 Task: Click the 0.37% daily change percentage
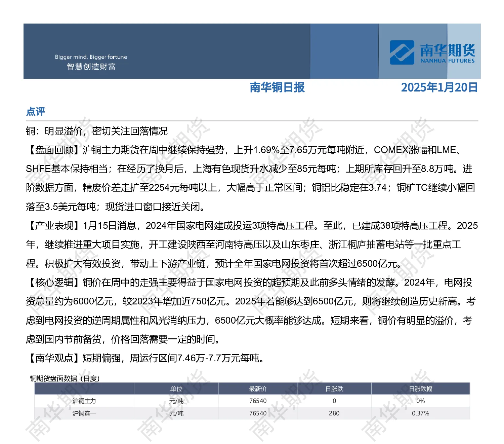[421, 413]
